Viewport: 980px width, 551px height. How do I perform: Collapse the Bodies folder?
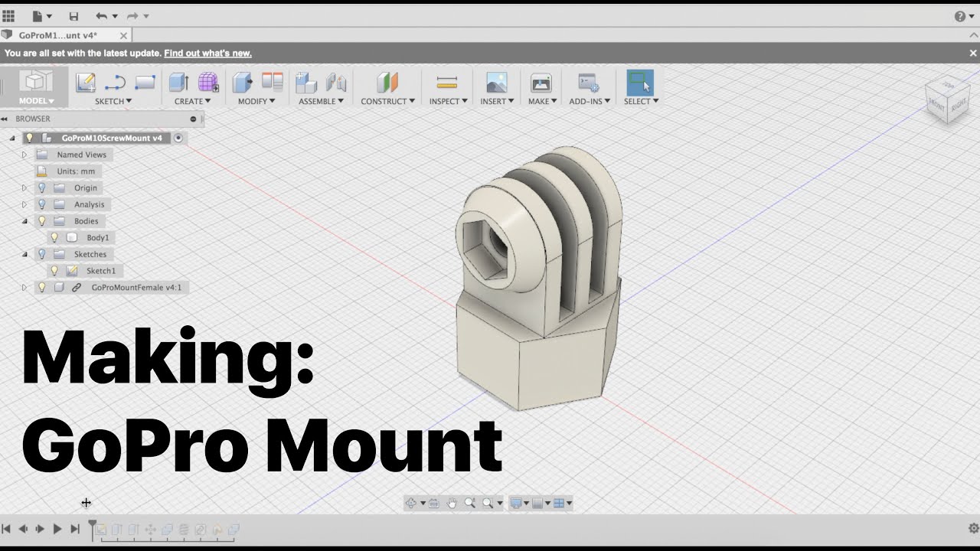click(x=24, y=221)
